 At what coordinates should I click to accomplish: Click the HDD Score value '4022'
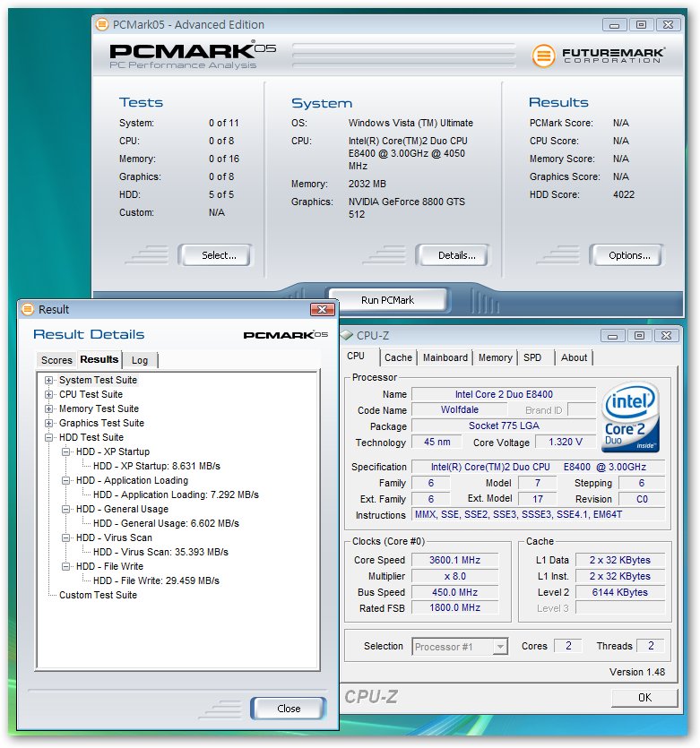click(624, 194)
